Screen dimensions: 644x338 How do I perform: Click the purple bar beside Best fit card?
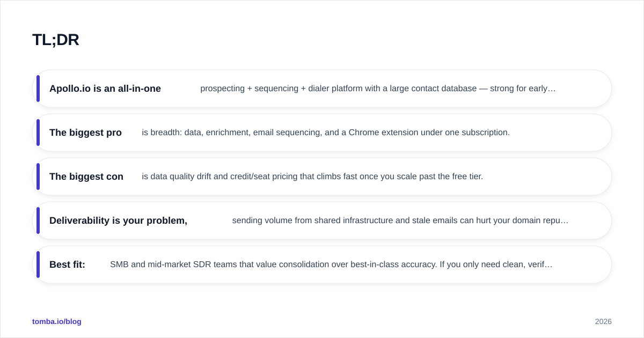pos(38,264)
